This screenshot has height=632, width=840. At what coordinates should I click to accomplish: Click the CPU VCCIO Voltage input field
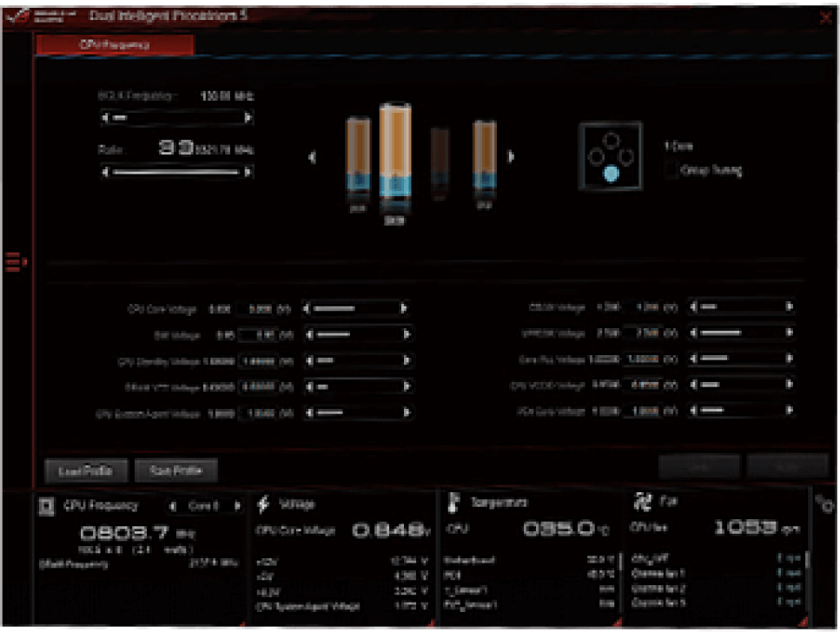coord(642,385)
